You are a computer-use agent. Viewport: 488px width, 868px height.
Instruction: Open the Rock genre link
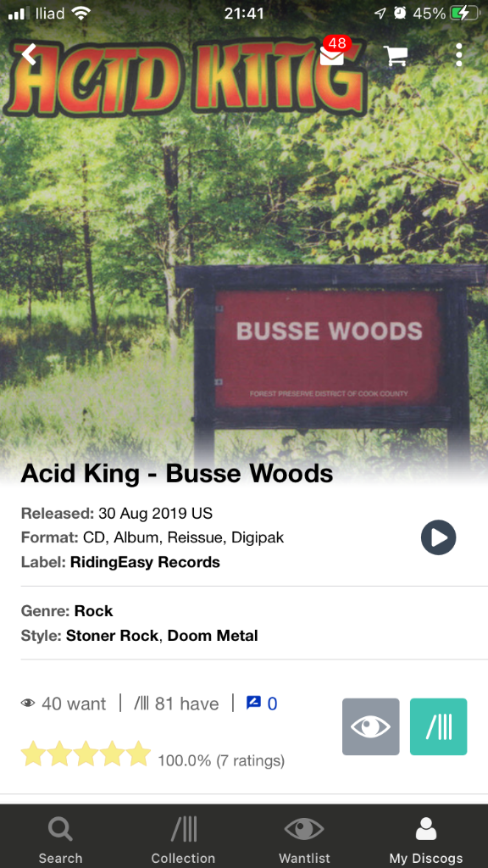coord(93,611)
